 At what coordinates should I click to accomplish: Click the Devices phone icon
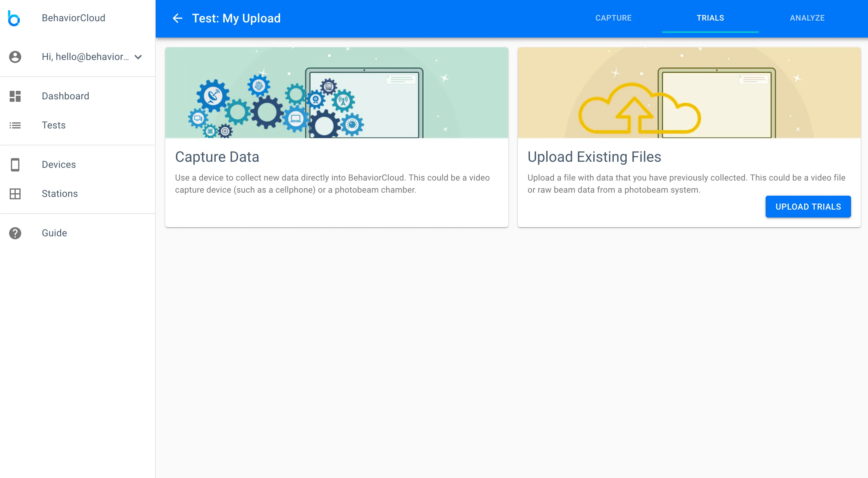[15, 164]
